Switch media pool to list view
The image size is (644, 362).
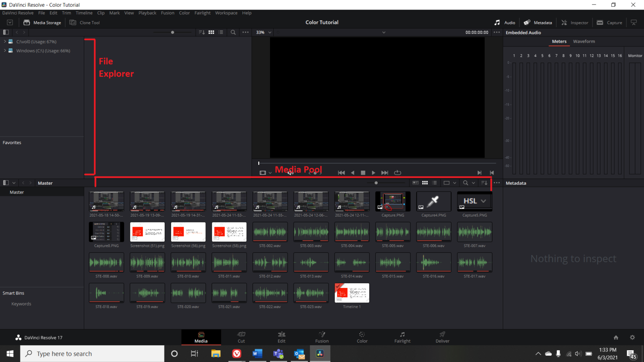pos(434,183)
